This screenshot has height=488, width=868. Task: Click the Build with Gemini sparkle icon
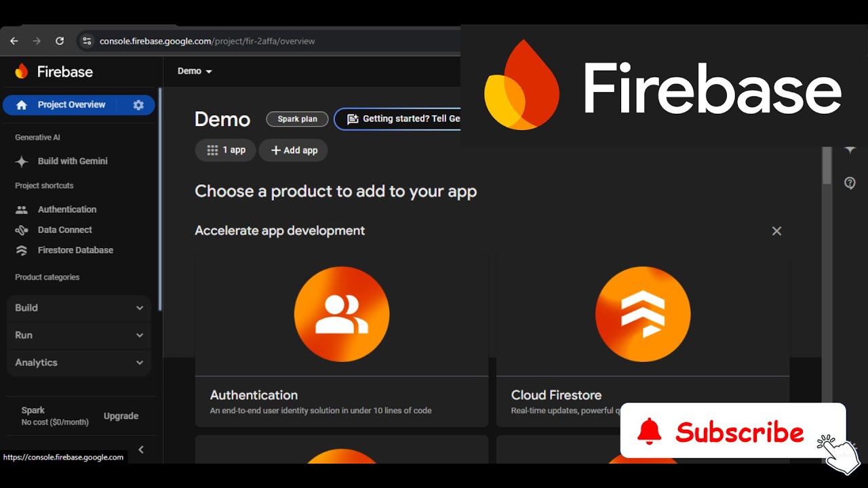click(22, 161)
